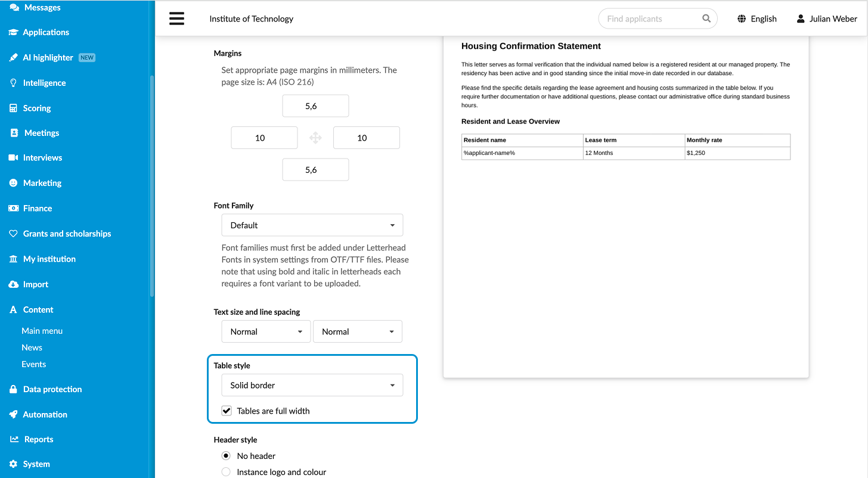Click the My institution building icon
This screenshot has height=478, width=868.
click(14, 259)
